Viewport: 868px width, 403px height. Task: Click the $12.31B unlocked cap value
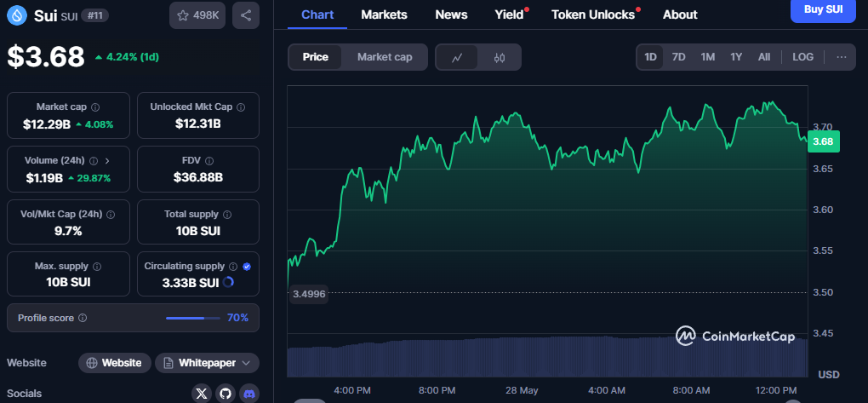[x=197, y=124]
